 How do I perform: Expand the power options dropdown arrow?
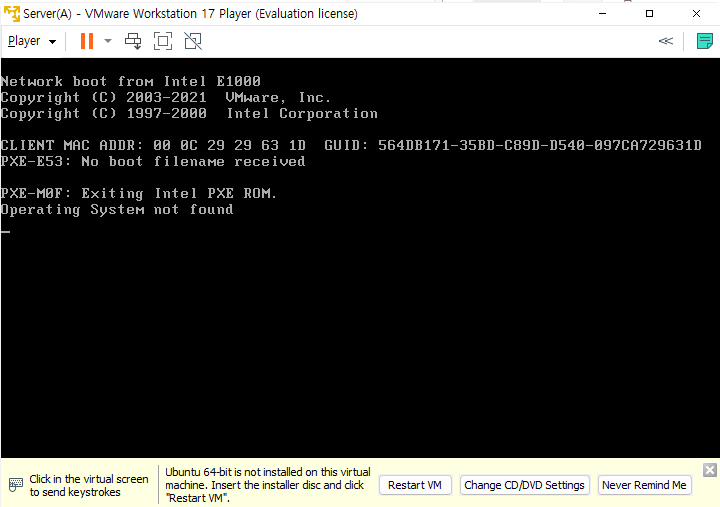[108, 41]
